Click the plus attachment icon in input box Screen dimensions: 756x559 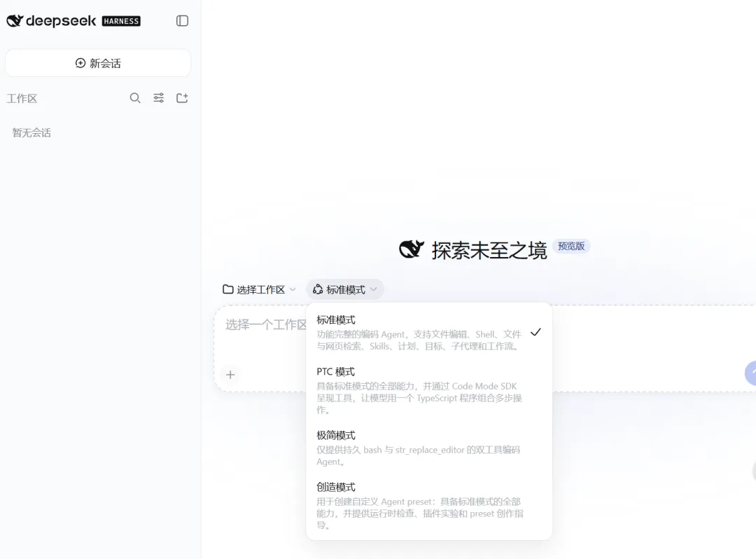coord(230,375)
